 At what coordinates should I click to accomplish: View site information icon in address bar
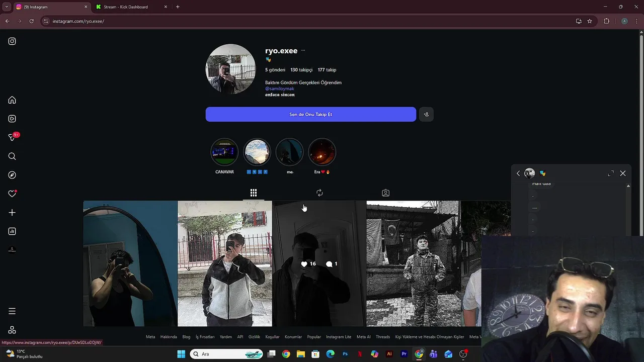(46, 21)
